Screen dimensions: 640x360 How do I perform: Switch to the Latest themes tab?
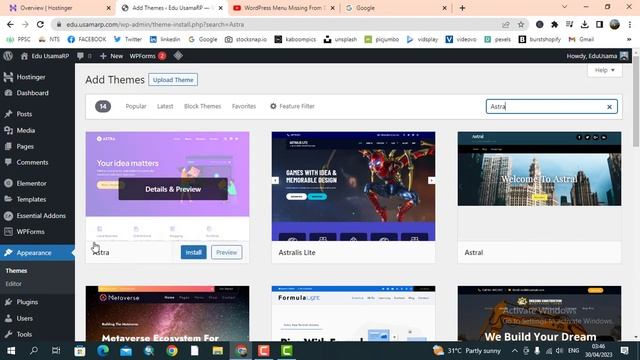click(165, 106)
